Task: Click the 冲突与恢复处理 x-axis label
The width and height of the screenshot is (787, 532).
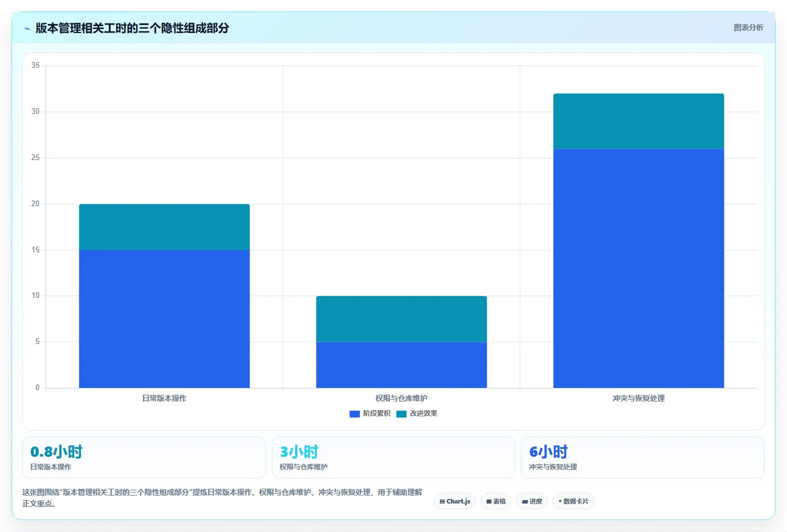Action: [638, 398]
